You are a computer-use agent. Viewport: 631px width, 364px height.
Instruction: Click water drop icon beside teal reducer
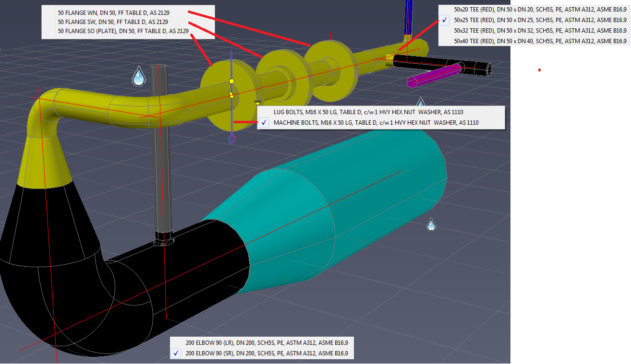(431, 224)
